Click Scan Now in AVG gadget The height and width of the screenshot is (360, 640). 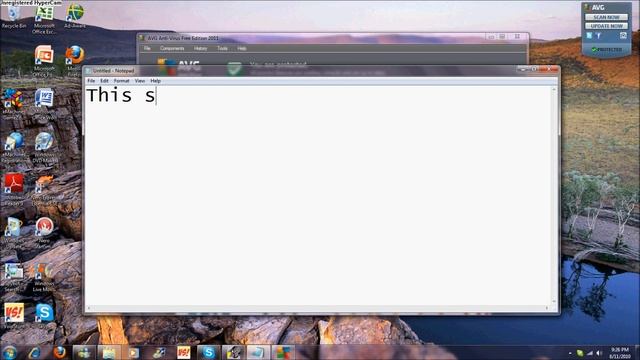pyautogui.click(x=606, y=17)
